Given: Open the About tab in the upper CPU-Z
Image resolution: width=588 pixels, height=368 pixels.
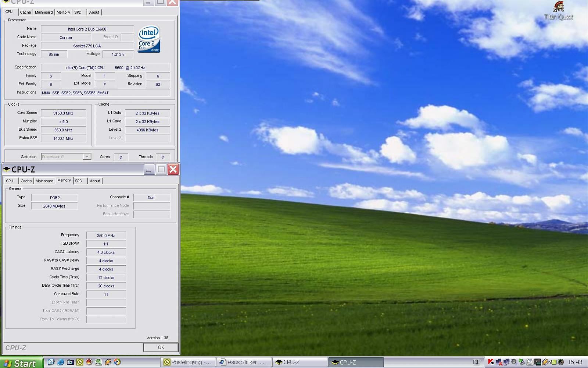Looking at the screenshot, I should [x=94, y=12].
